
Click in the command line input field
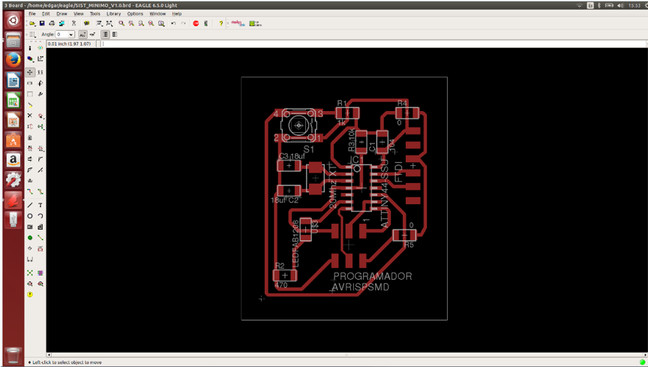point(373,43)
